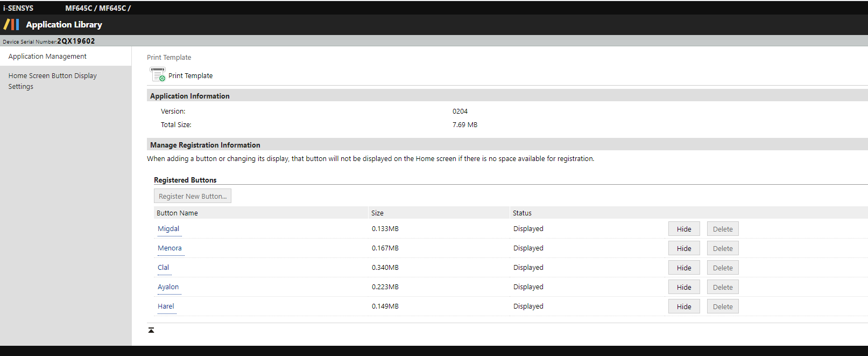Hide the Menora button

tap(684, 248)
